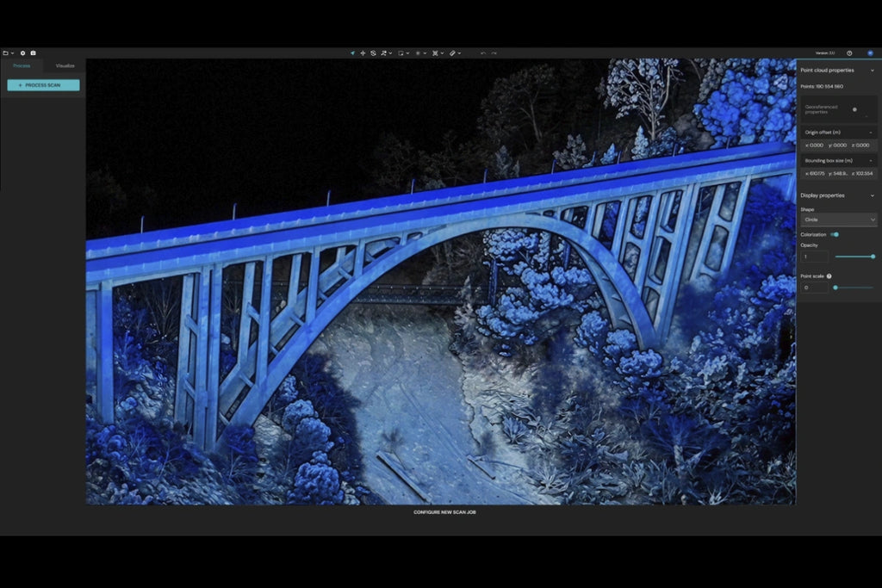Viewport: 882px width, 588px height.
Task: Click the Opacity slider track
Action: (854, 257)
